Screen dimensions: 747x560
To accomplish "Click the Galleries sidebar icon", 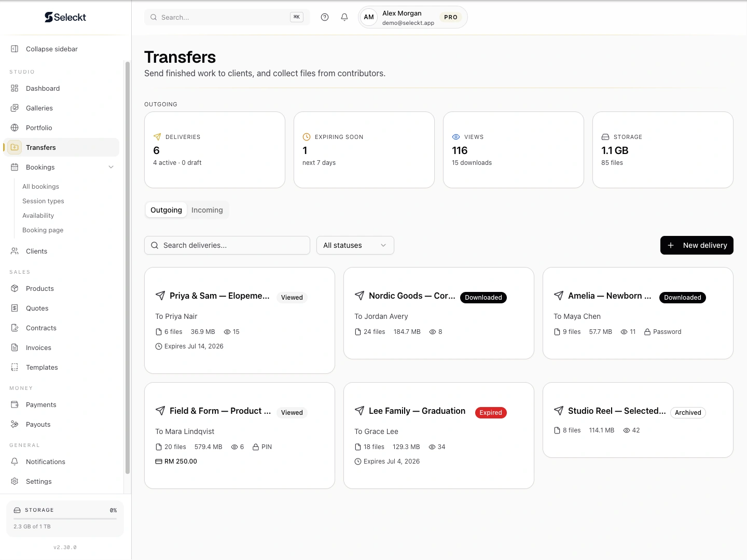I will tap(15, 108).
